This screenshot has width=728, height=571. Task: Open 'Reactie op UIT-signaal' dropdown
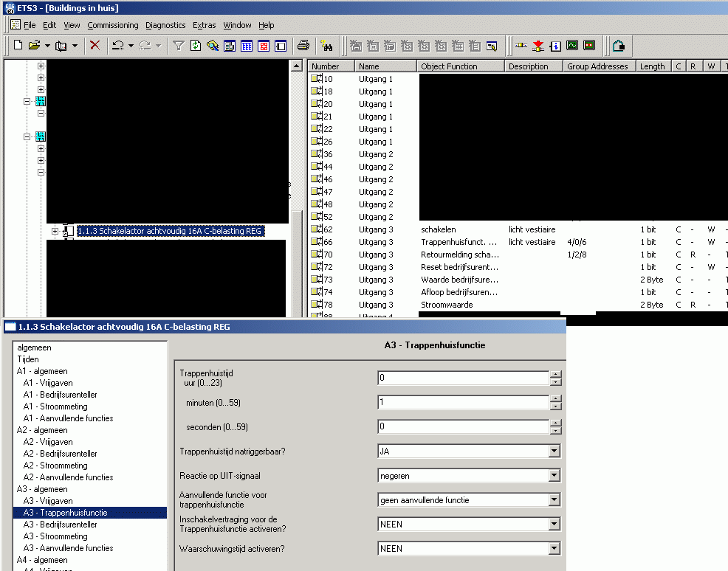[554, 475]
